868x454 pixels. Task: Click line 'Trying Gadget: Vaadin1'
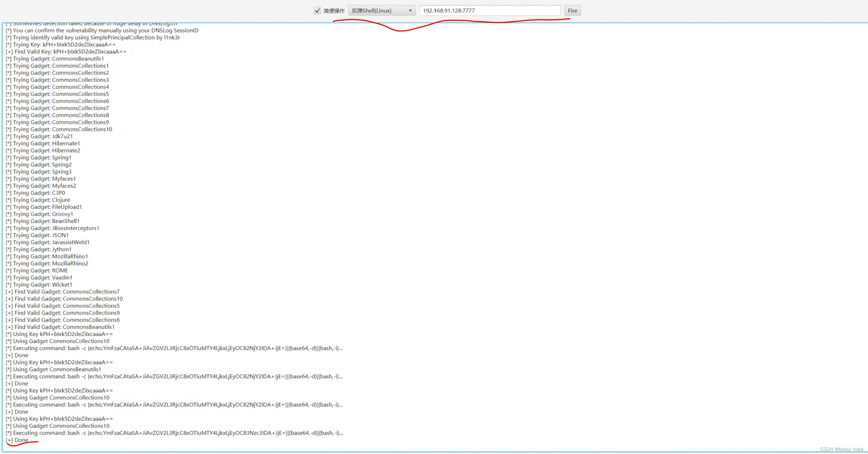(x=39, y=278)
